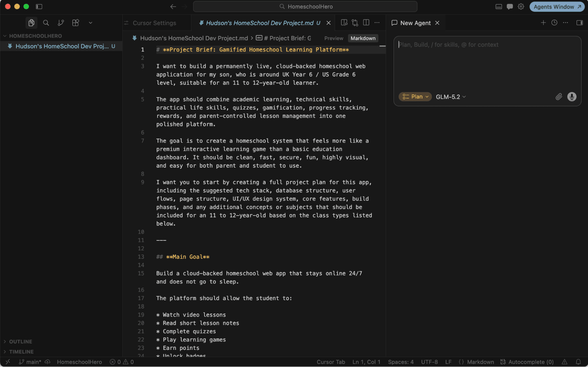Go back using the navigation arrow
This screenshot has width=588, height=367.
[173, 7]
